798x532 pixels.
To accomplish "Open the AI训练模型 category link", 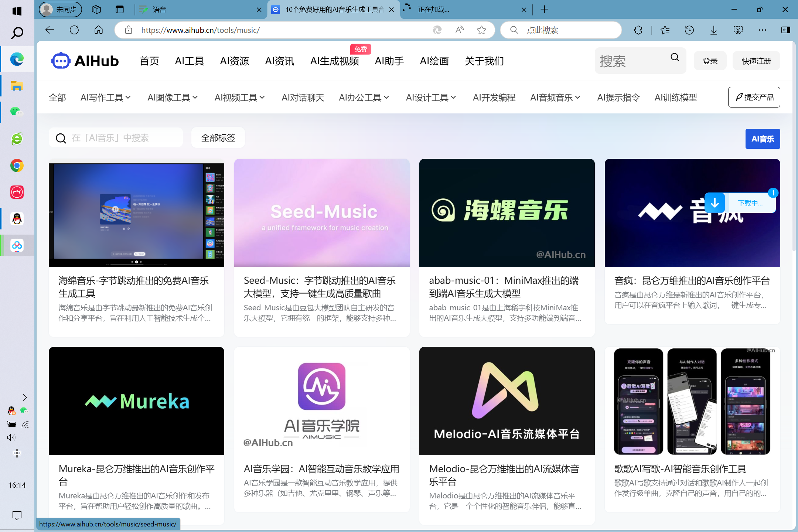I will [676, 98].
